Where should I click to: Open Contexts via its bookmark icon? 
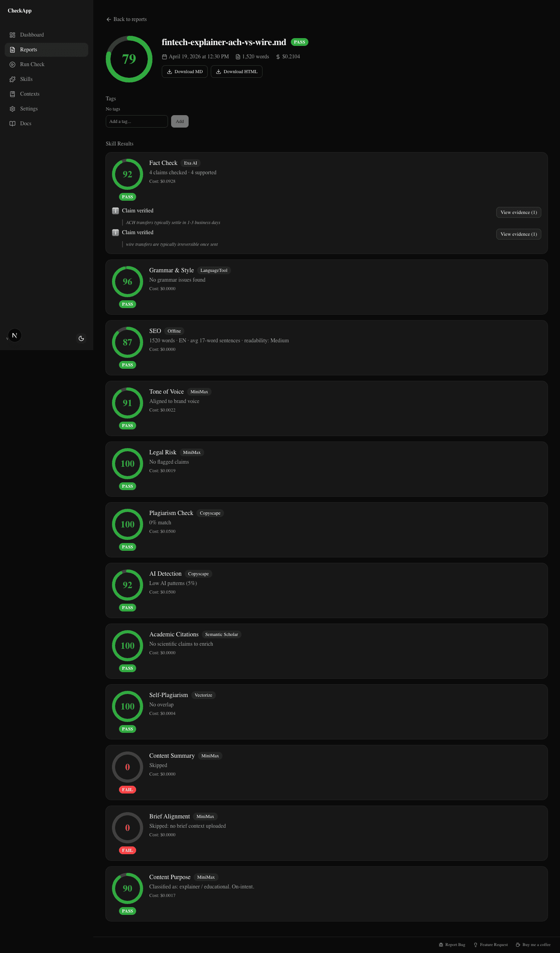pyautogui.click(x=12, y=94)
